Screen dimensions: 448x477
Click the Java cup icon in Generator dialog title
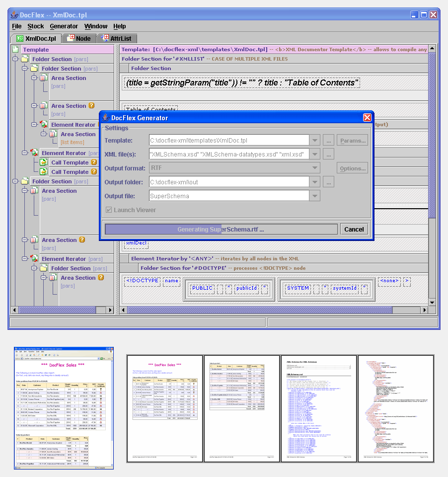pyautogui.click(x=105, y=117)
